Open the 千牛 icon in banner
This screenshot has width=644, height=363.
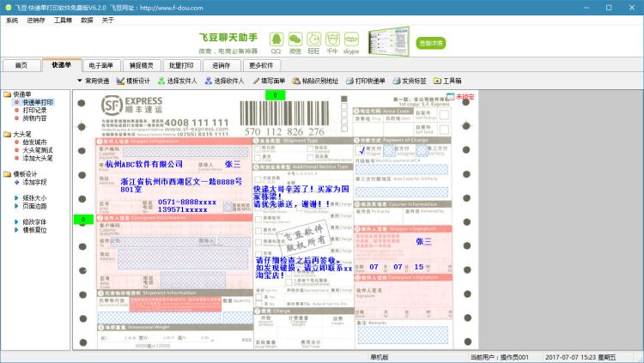click(x=332, y=39)
